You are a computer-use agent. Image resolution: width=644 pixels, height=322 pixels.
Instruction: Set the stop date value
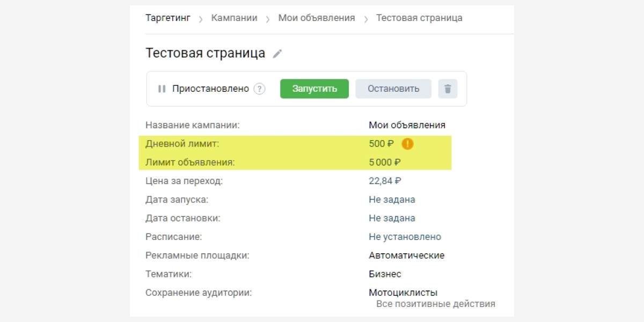[x=392, y=218]
